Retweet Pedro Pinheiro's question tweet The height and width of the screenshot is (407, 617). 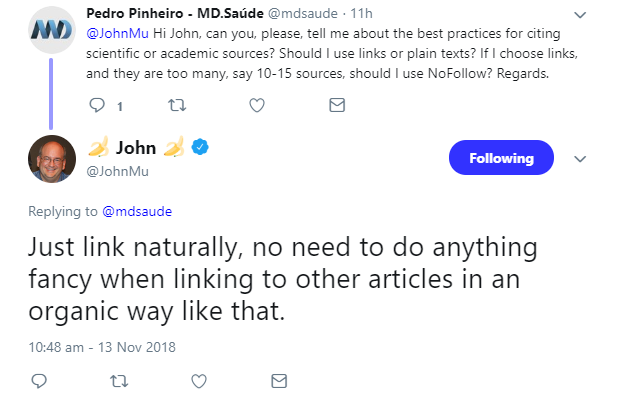point(178,104)
